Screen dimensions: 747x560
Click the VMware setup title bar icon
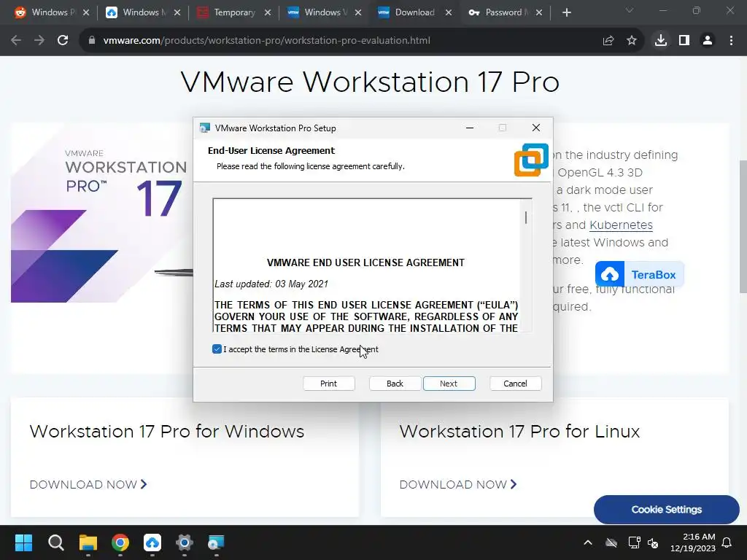(x=205, y=128)
